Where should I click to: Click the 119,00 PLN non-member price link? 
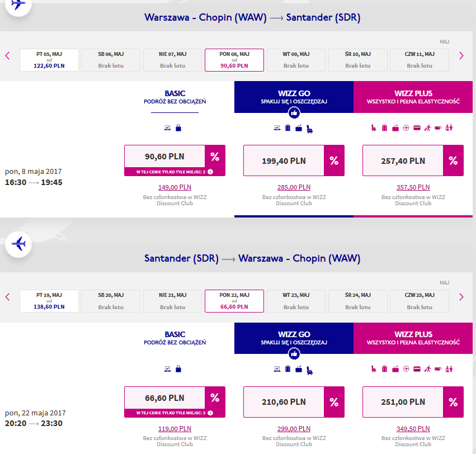pyautogui.click(x=175, y=428)
